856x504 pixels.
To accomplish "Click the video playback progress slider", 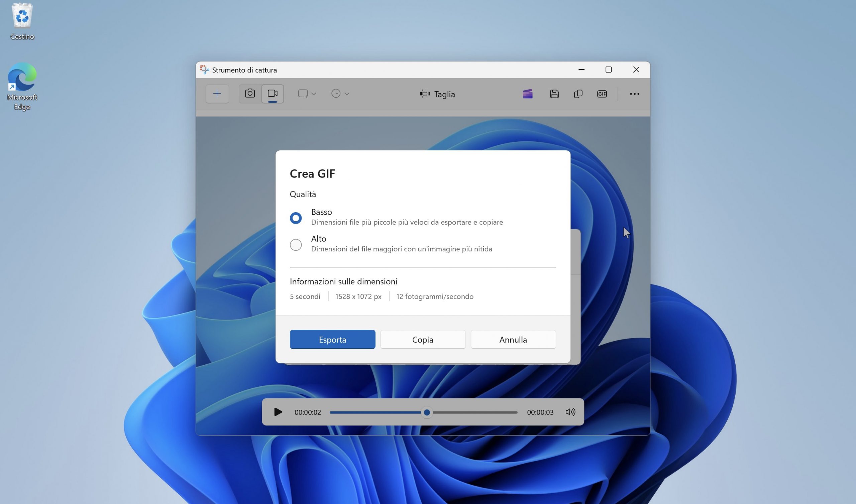I will 424,412.
